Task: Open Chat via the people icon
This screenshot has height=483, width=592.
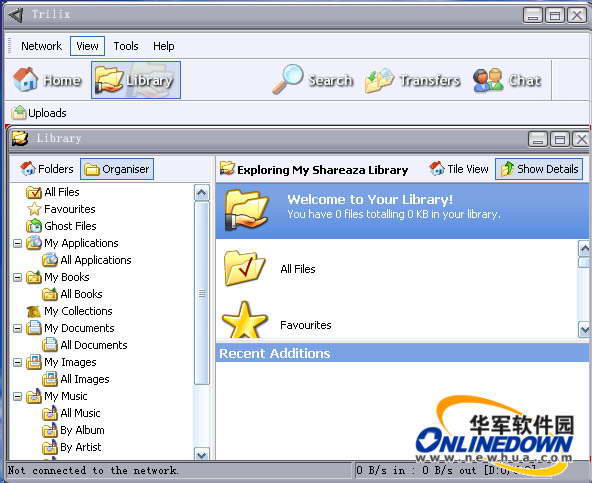Action: [x=488, y=80]
